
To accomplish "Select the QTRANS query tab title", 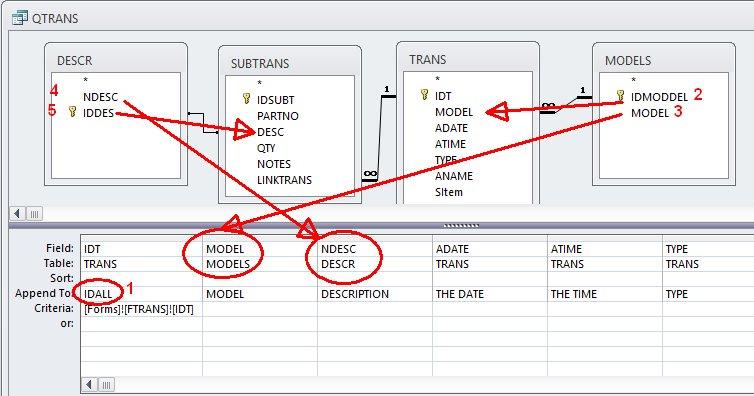I will point(55,19).
